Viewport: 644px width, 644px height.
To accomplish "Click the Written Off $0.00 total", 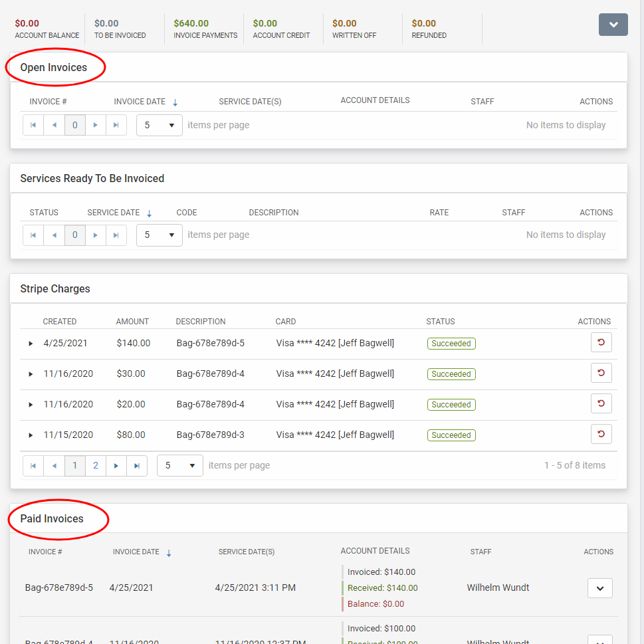I will click(344, 23).
